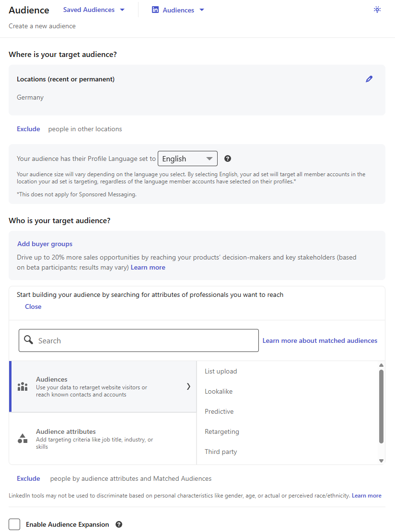Select the Lookalike audience option
Image resolution: width=395 pixels, height=532 pixels.
(x=219, y=391)
